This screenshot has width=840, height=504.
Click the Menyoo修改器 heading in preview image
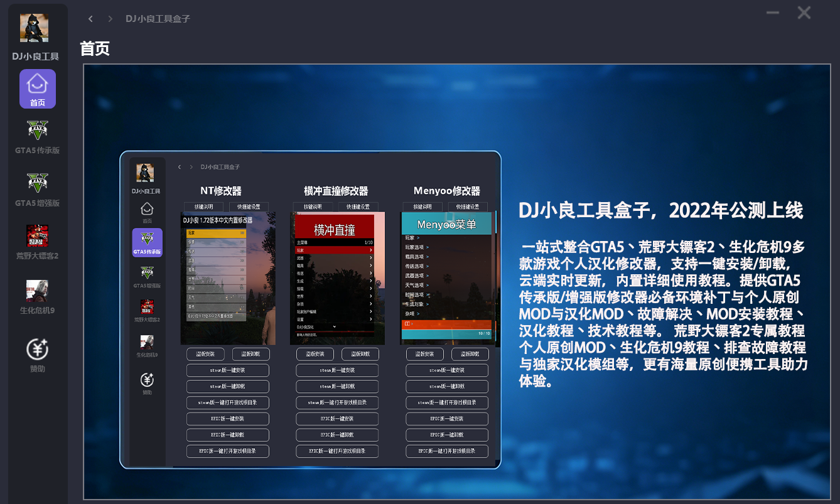point(447,191)
